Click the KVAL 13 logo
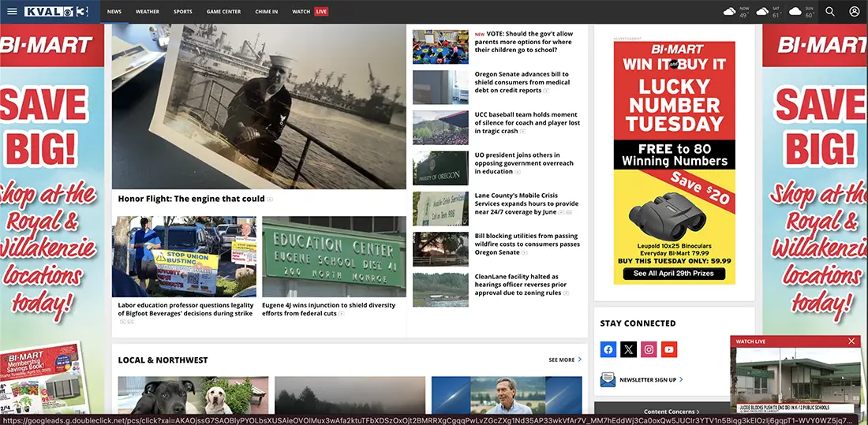This screenshot has width=868, height=425. pyautogui.click(x=57, y=12)
